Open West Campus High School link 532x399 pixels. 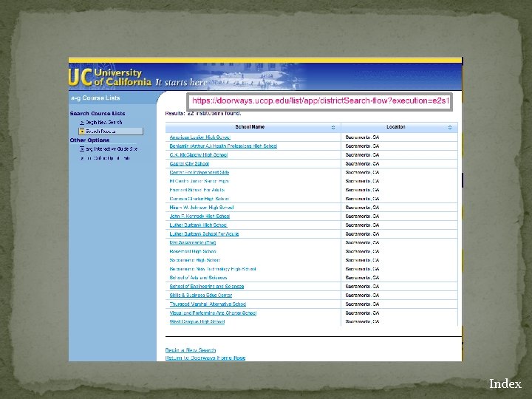click(197, 321)
